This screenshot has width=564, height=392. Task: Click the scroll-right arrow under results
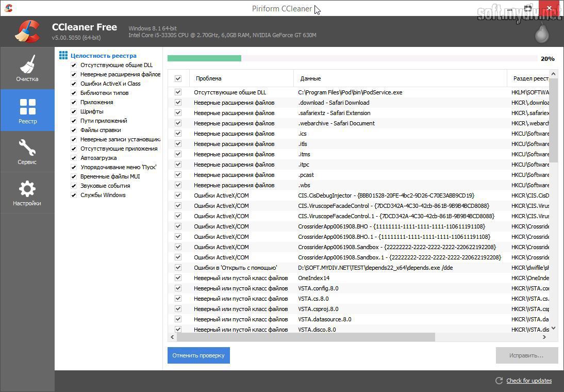544,337
